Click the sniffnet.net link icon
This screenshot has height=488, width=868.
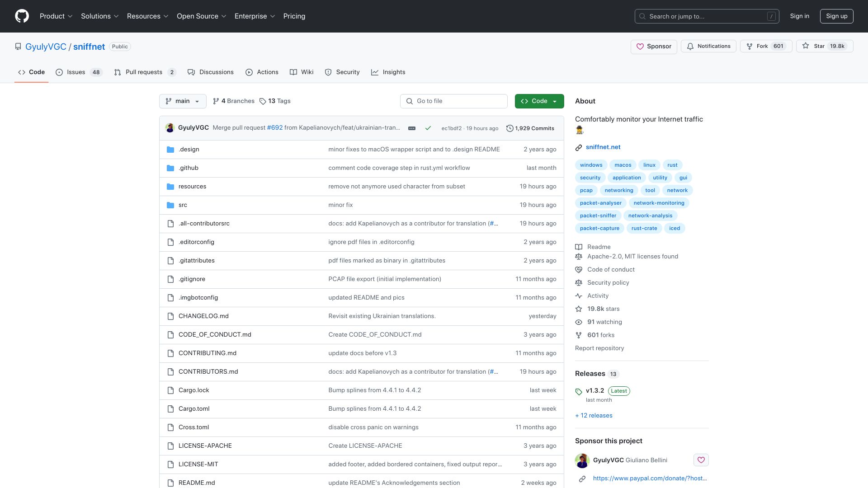pos(579,147)
